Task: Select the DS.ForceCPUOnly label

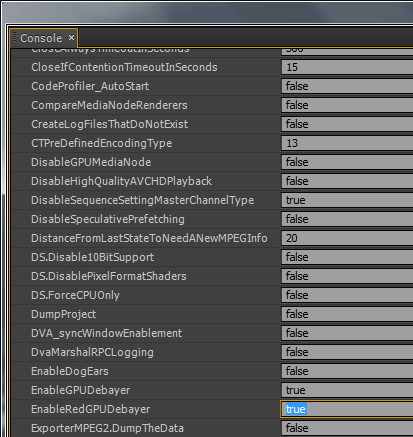Action: click(75, 295)
